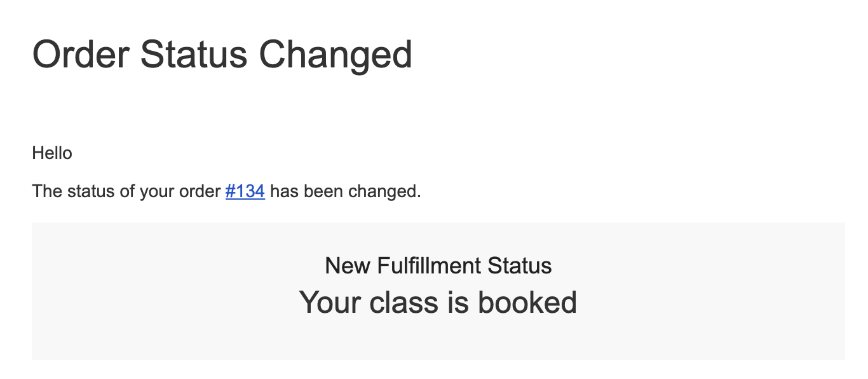
Task: Click the "The status of your order" text
Action: [126, 191]
